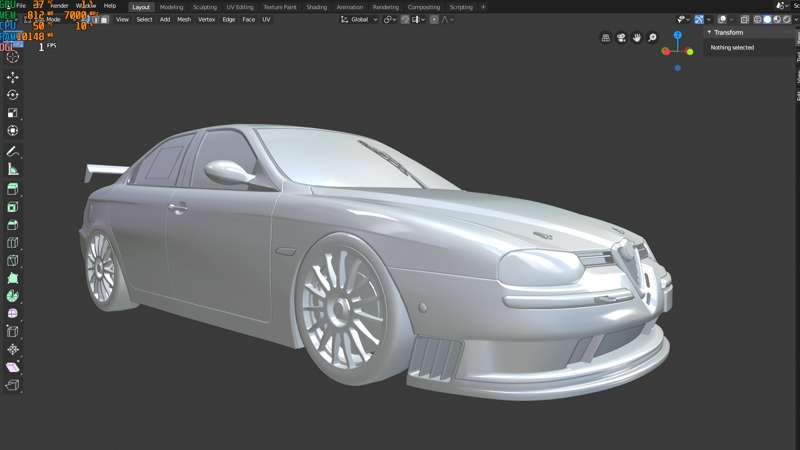Pick the Rotate tool

point(13,95)
